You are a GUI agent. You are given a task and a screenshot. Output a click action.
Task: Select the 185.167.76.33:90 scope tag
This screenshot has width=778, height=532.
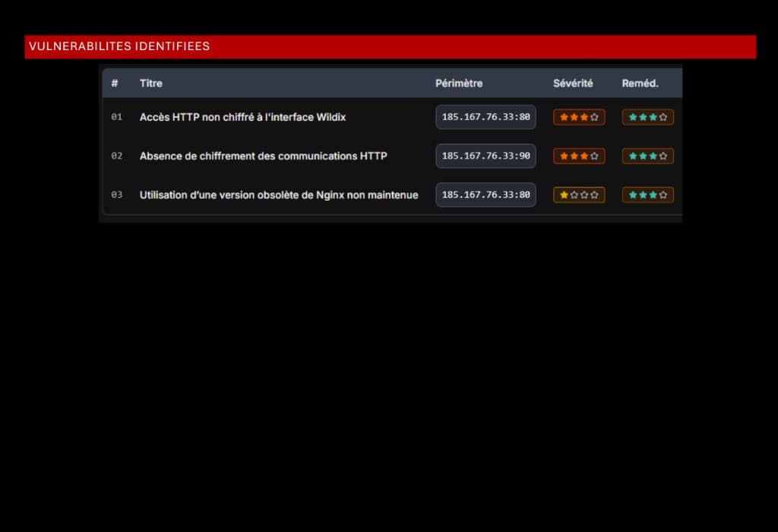pyautogui.click(x=485, y=156)
